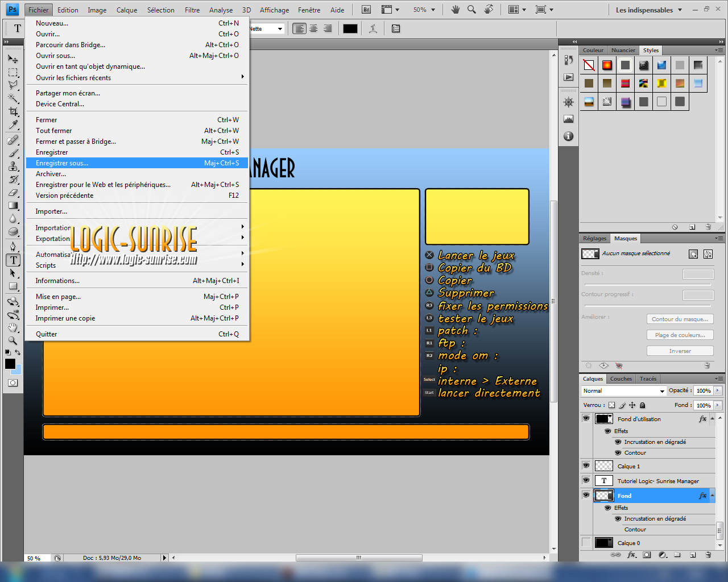Select the Magic Wand tool
Viewport: 728px width, 582px height.
[13, 98]
